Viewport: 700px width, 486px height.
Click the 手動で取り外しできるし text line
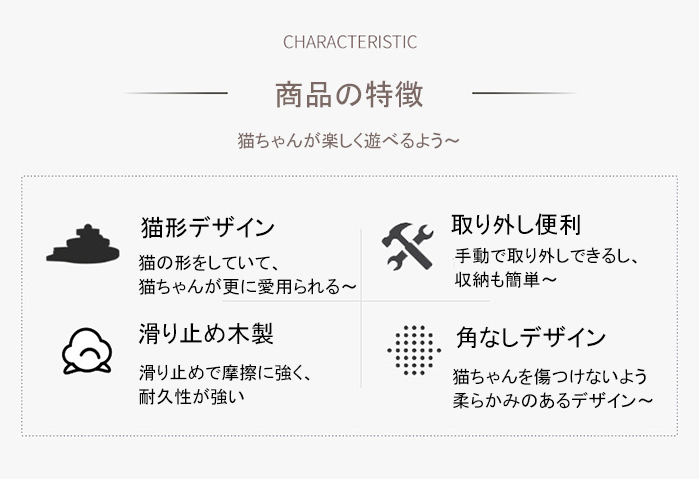click(546, 256)
